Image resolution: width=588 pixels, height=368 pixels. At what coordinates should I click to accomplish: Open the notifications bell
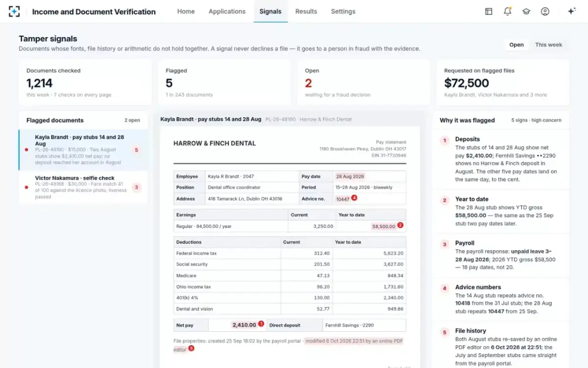tap(508, 11)
